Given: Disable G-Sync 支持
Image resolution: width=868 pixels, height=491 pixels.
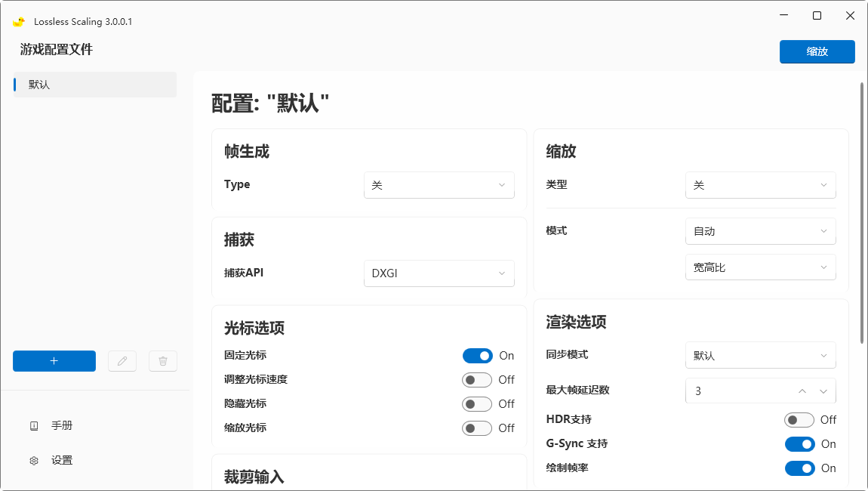Looking at the screenshot, I should tap(799, 443).
